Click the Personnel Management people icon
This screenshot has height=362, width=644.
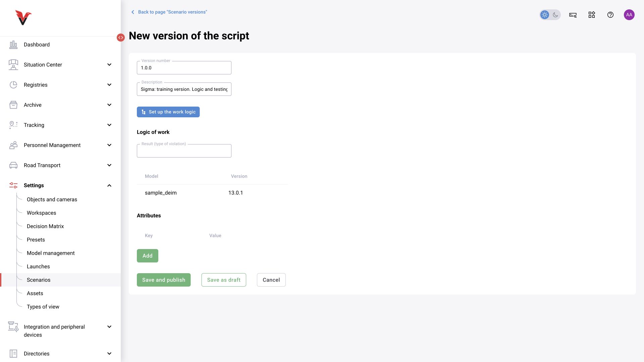pos(13,145)
